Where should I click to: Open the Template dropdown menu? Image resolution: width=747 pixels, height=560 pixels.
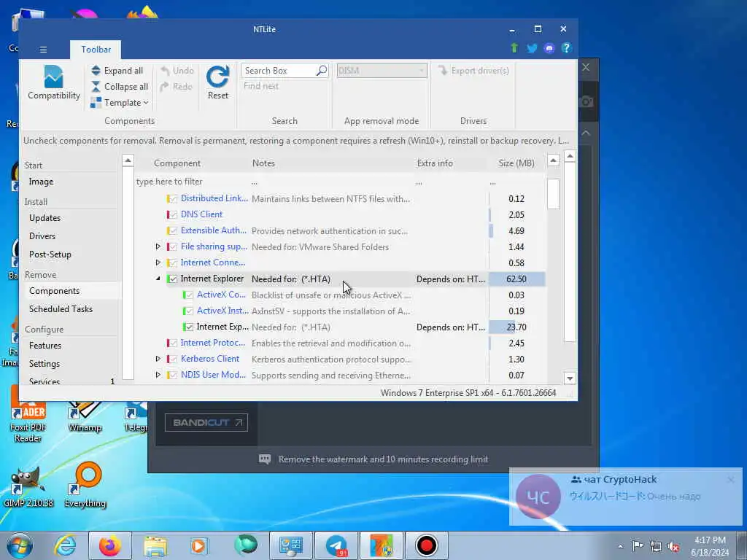click(120, 103)
